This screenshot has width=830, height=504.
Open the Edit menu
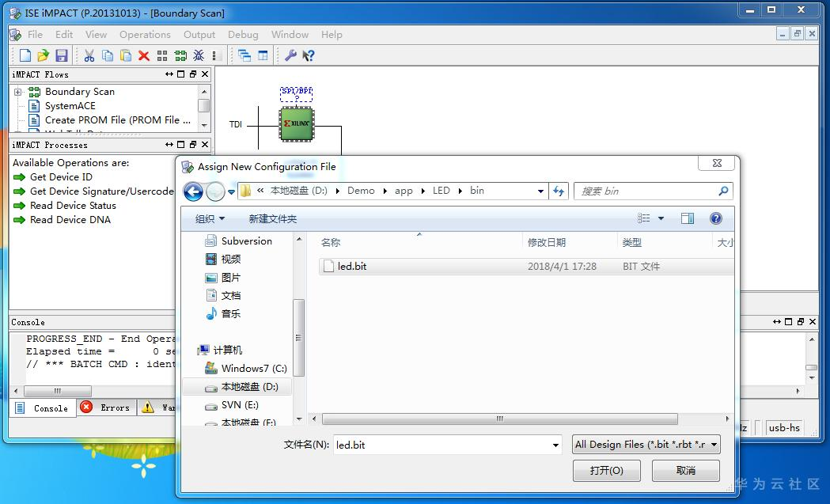click(64, 34)
